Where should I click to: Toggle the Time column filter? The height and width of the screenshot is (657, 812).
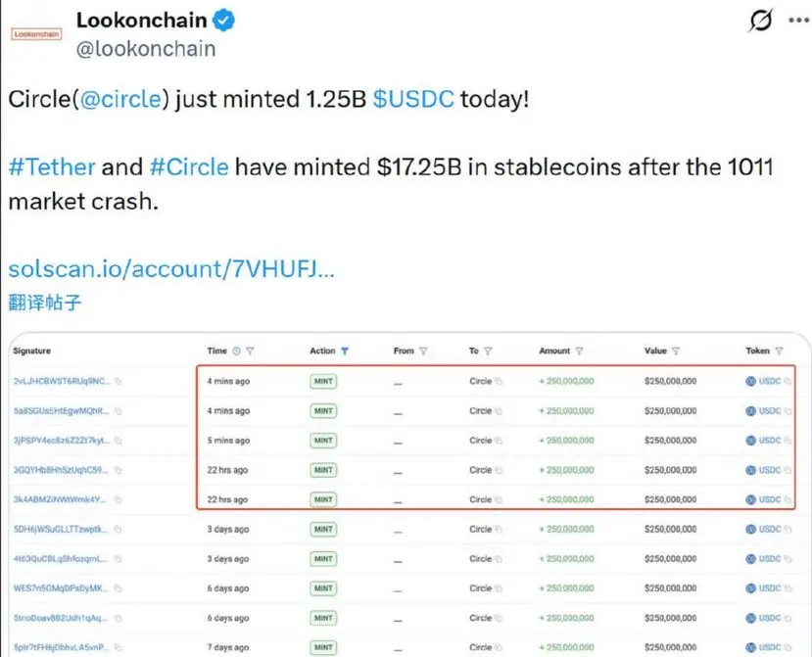(250, 351)
